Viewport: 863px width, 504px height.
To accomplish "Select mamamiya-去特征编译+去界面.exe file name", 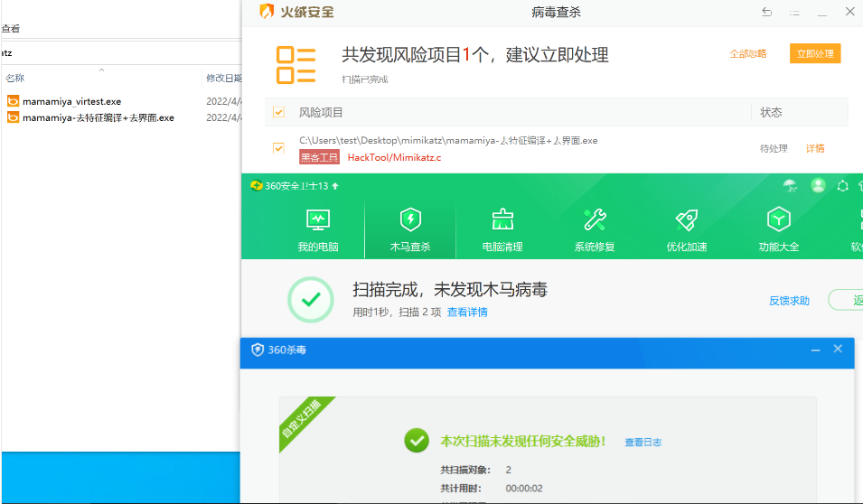I will [98, 117].
